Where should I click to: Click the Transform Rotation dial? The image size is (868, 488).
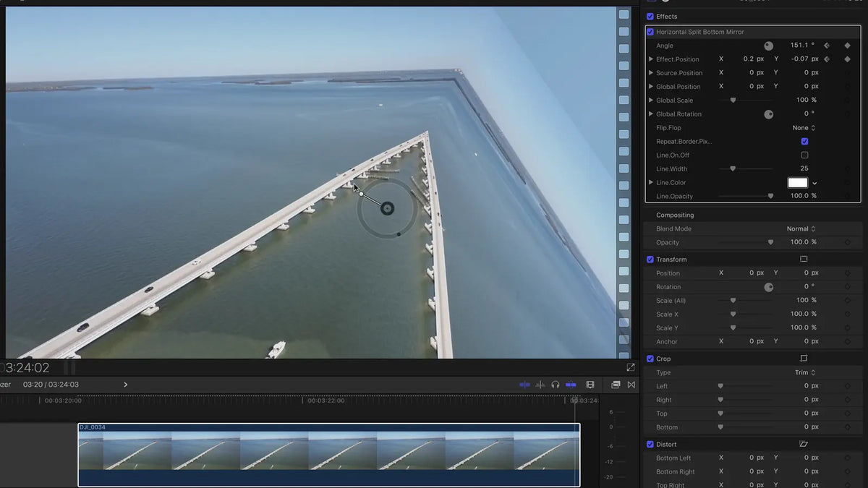pos(768,287)
